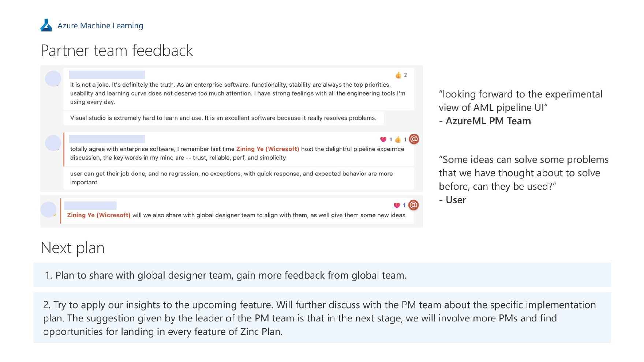Click the 'Azure Machine Learning' header text
The image size is (644, 362).
(100, 26)
